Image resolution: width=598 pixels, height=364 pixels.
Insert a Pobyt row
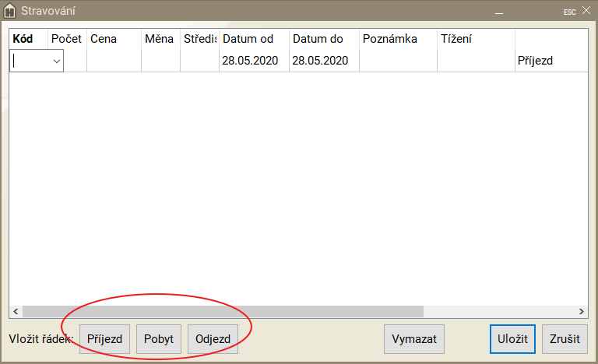click(x=159, y=339)
